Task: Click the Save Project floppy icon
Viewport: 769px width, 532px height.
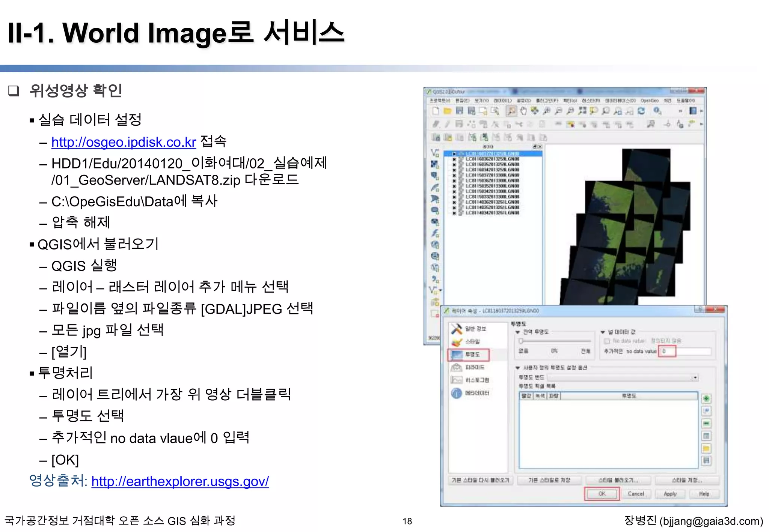Action: [459, 111]
